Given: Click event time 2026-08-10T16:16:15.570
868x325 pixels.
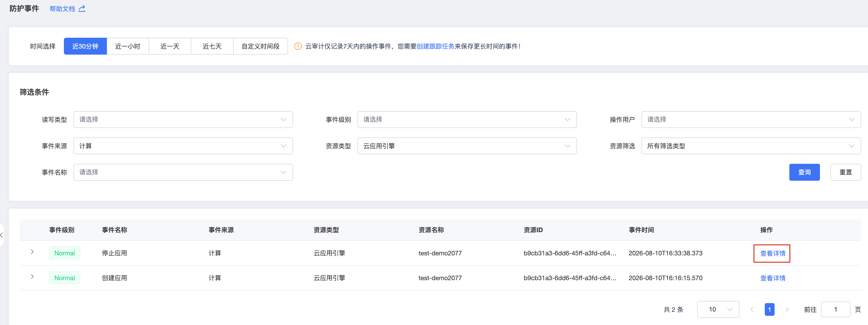Looking at the screenshot, I should pyautogui.click(x=666, y=278).
